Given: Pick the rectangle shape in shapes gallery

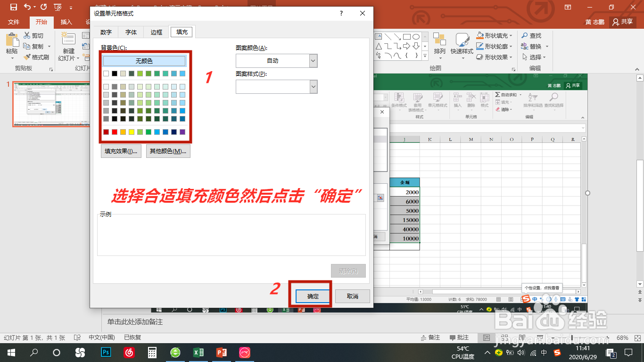Looking at the screenshot, I should (406, 37).
